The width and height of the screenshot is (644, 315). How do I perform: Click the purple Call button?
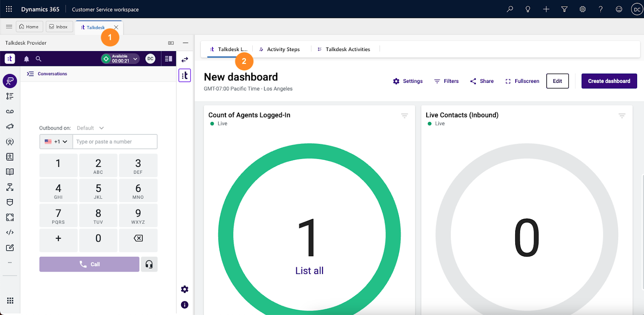coord(89,264)
